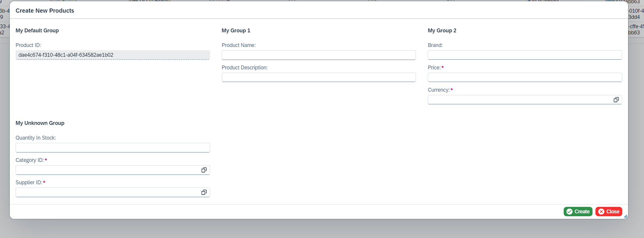The width and height of the screenshot is (644, 238).
Task: Open value help for Category ID field
Action: [x=204, y=170]
